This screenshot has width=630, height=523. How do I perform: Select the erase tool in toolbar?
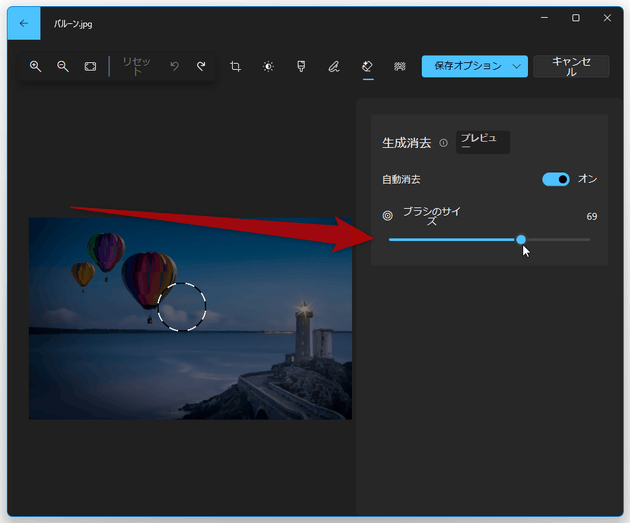pyautogui.click(x=368, y=66)
